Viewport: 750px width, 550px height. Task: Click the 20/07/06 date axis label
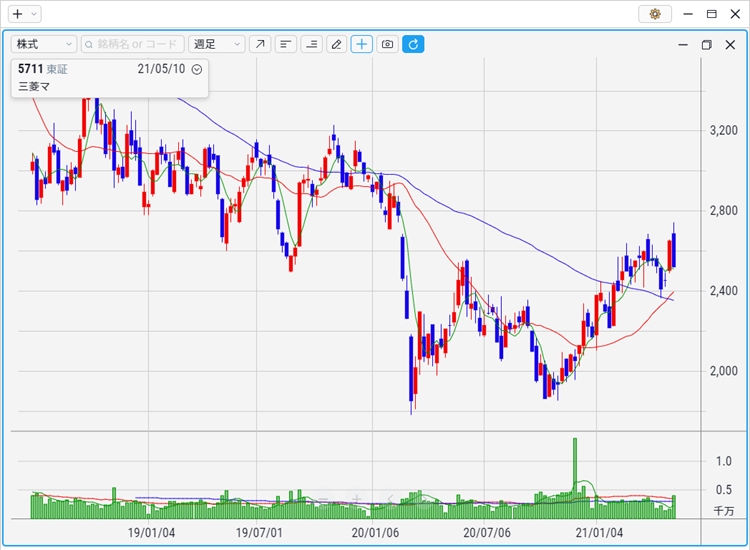click(487, 533)
